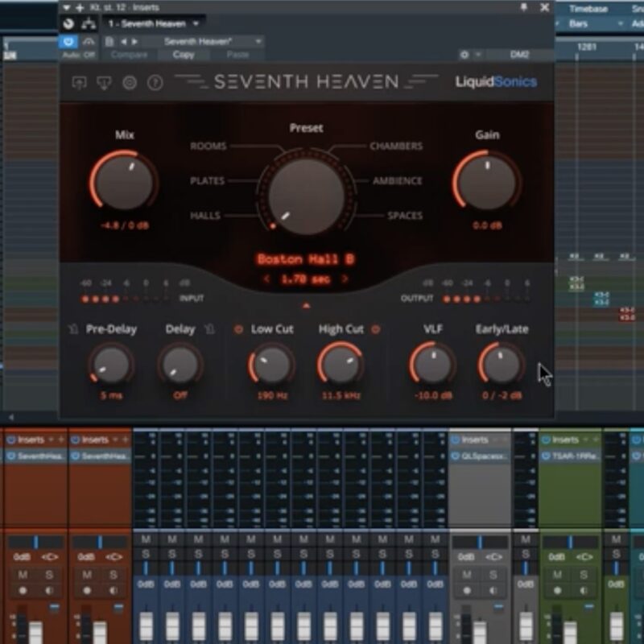Click the '1.70 sec' decay value
644x644 pixels.
point(306,279)
